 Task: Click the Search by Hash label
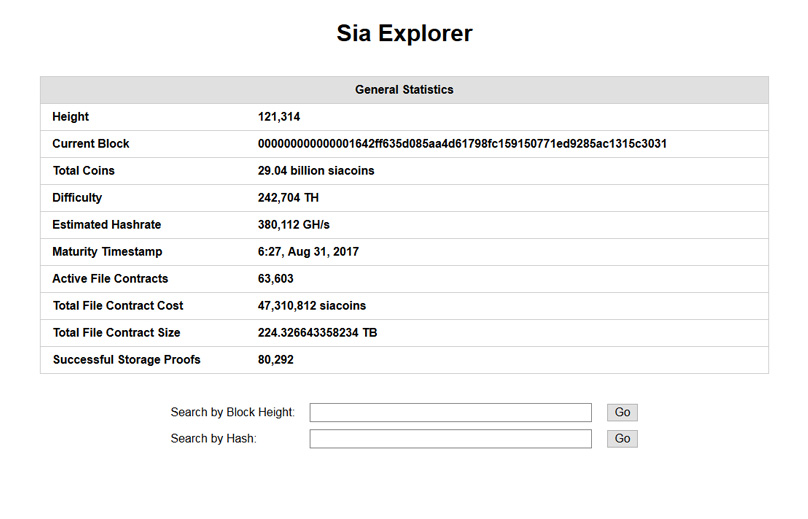tap(214, 439)
